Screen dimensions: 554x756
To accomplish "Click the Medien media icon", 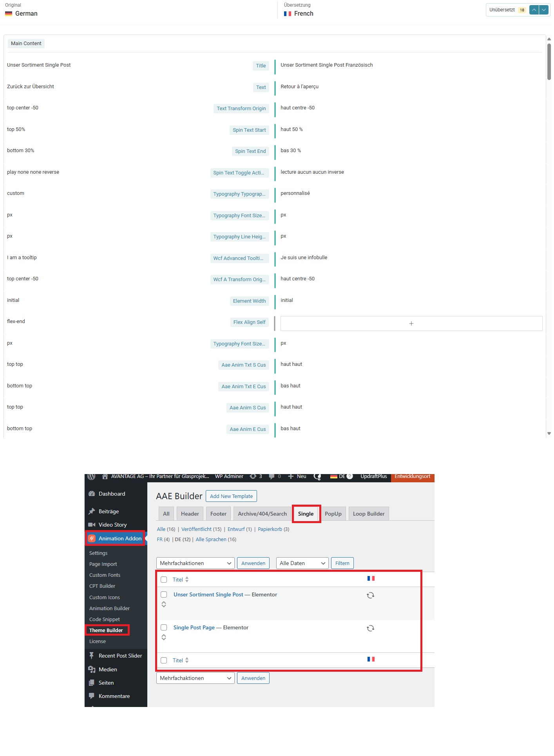I will [x=92, y=669].
